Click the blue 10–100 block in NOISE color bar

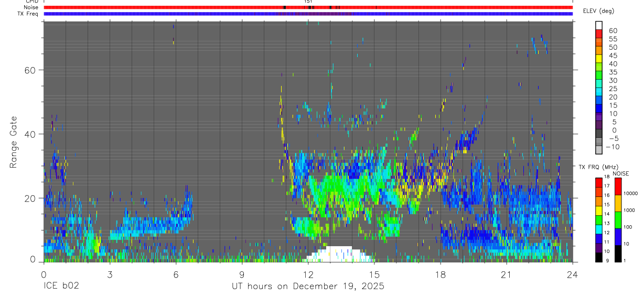click(x=618, y=236)
